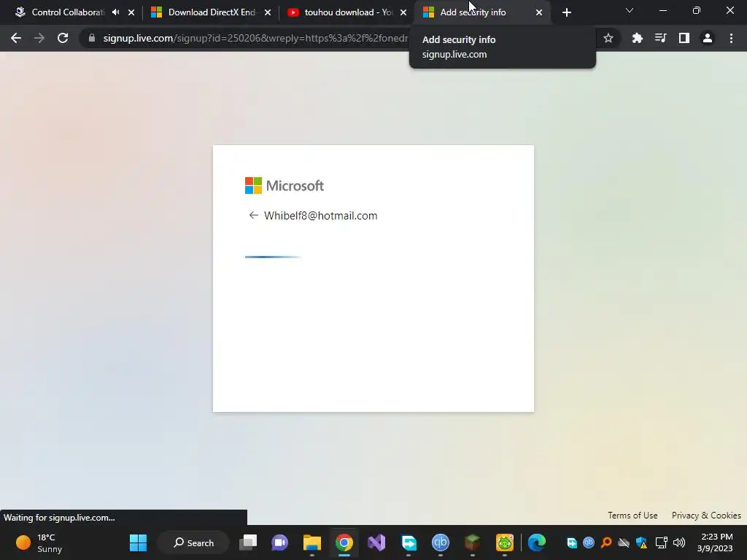Click the browser forward arrow

[x=39, y=38]
